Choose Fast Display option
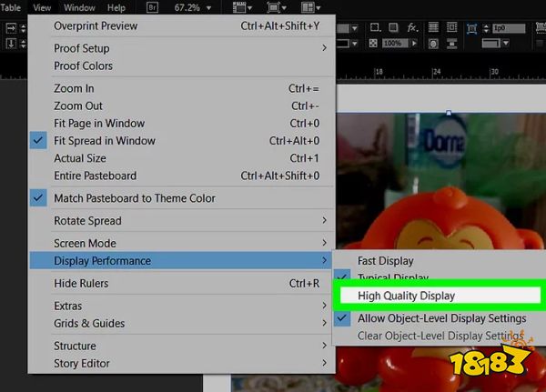546x392 pixels. click(x=385, y=261)
